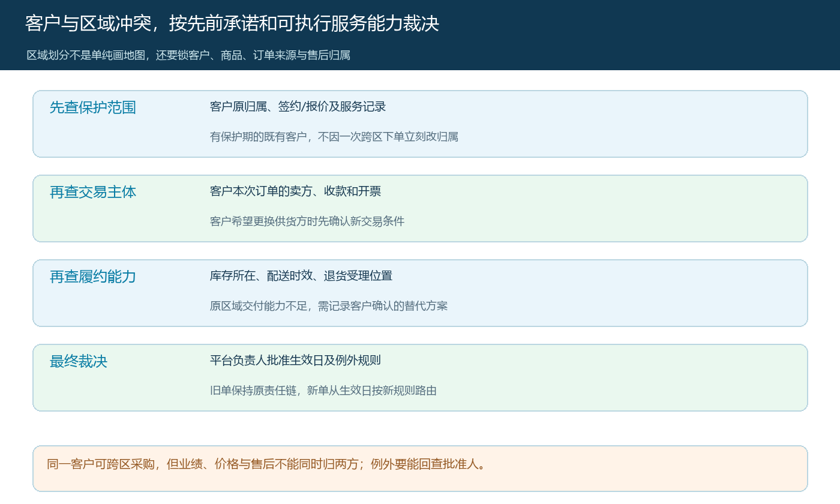Click the note 客户希望更换供货方时先确认新交易条件

point(307,221)
